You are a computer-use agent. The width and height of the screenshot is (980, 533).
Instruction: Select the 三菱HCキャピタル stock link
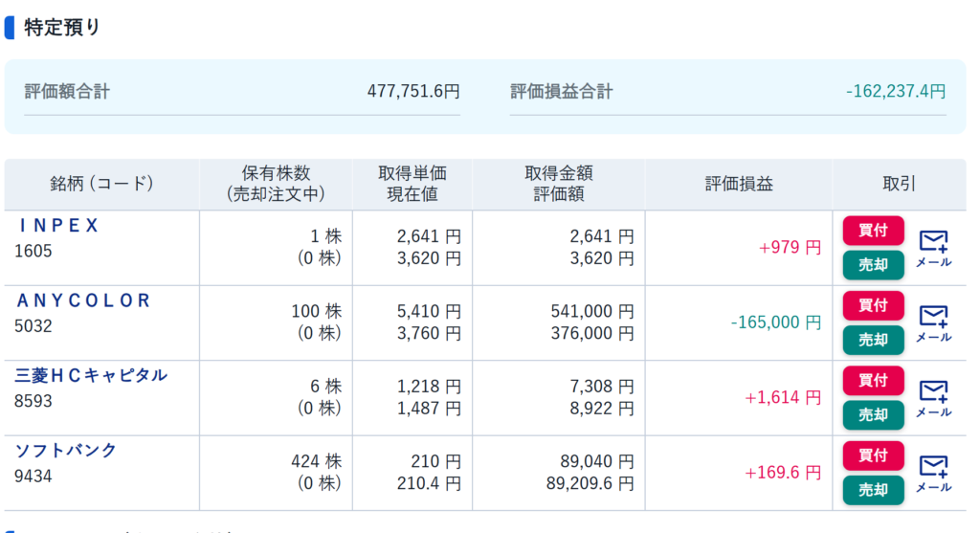click(x=91, y=375)
